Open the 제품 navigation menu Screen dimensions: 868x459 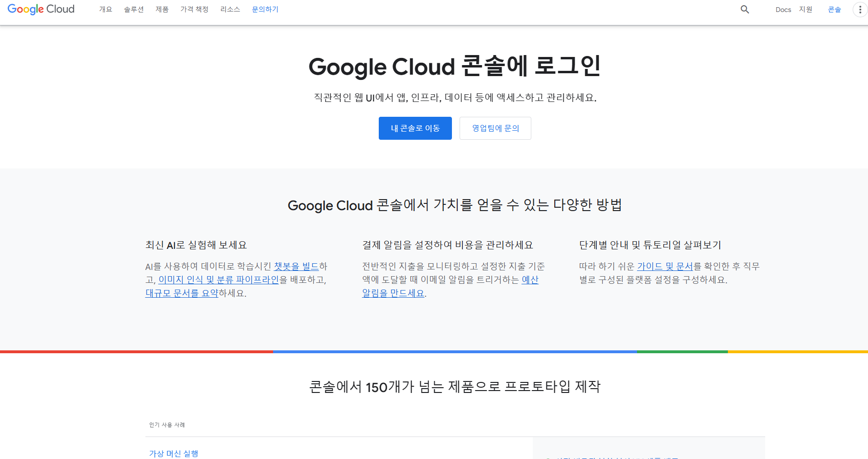pos(162,9)
